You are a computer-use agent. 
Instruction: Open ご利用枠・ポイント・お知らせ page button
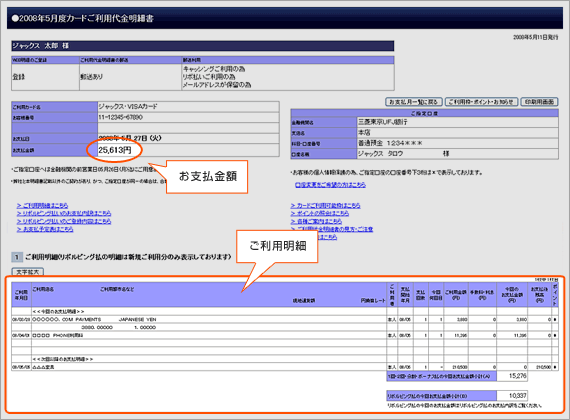481,102
